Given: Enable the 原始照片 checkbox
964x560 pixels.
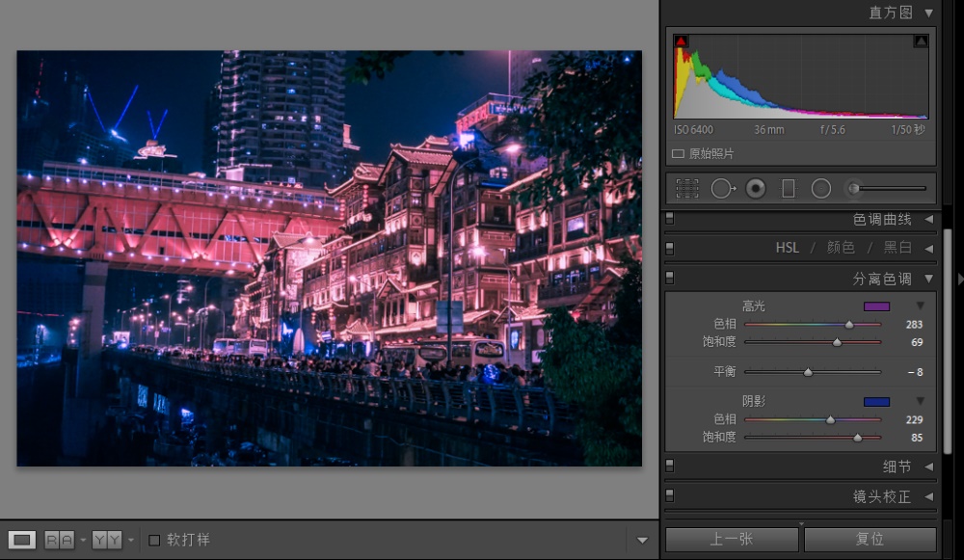Looking at the screenshot, I should click(x=678, y=153).
